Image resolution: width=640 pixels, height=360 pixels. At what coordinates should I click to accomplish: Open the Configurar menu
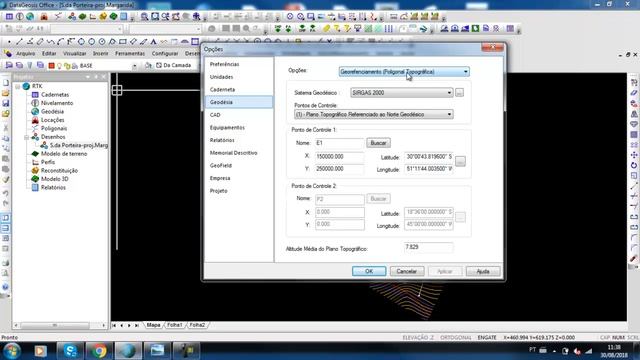pos(165,53)
